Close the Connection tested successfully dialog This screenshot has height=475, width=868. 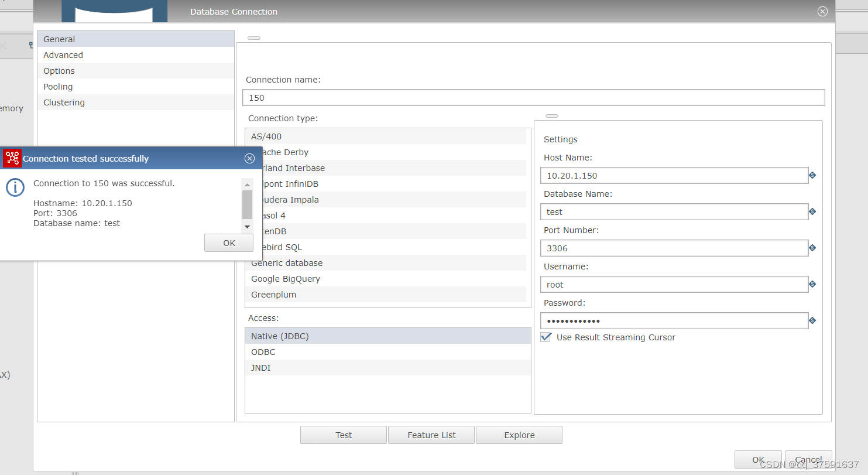pos(249,158)
